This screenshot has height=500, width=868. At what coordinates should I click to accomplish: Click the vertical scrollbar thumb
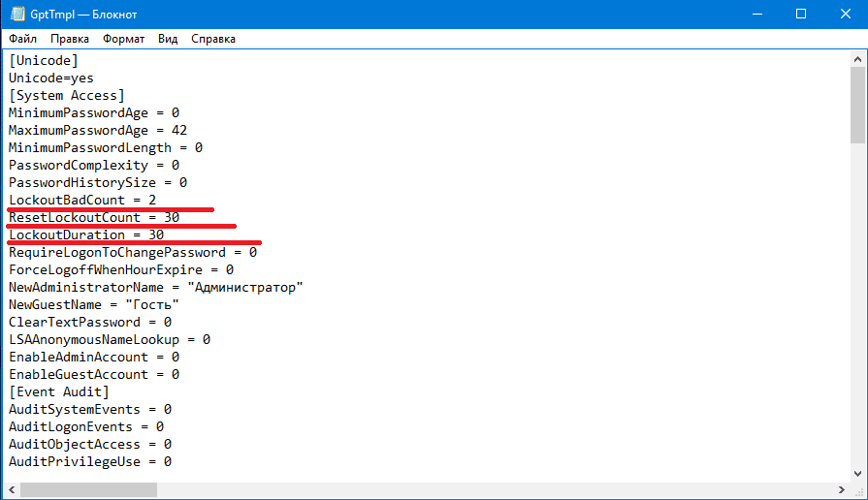click(x=857, y=107)
